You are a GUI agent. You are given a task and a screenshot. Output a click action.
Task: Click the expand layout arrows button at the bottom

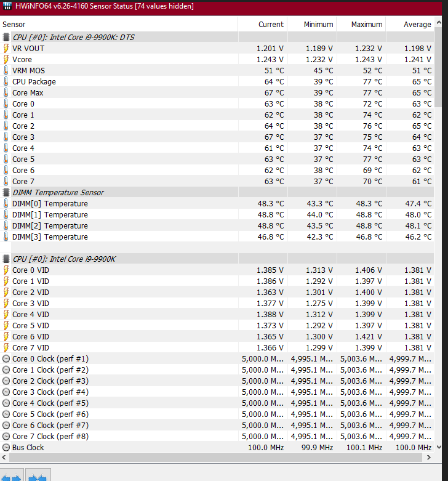(12, 476)
